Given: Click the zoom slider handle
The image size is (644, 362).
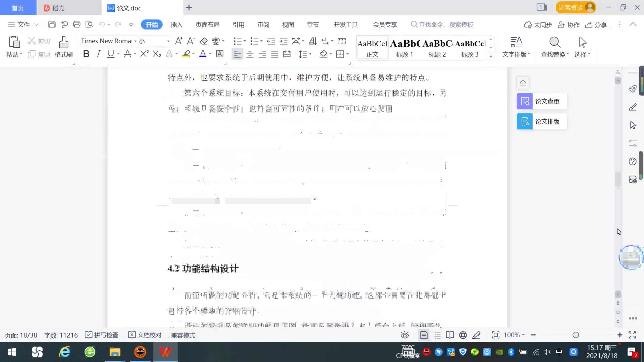Looking at the screenshot, I should 576,335.
